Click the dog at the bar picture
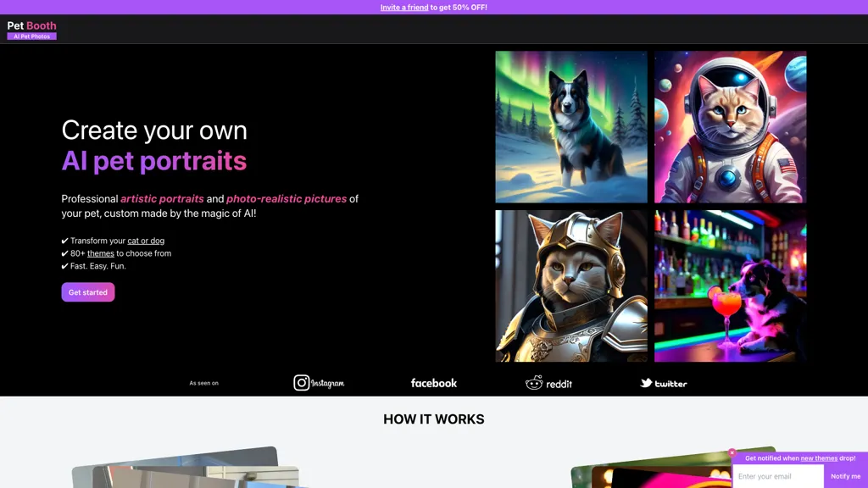The width and height of the screenshot is (868, 488). coord(730,286)
